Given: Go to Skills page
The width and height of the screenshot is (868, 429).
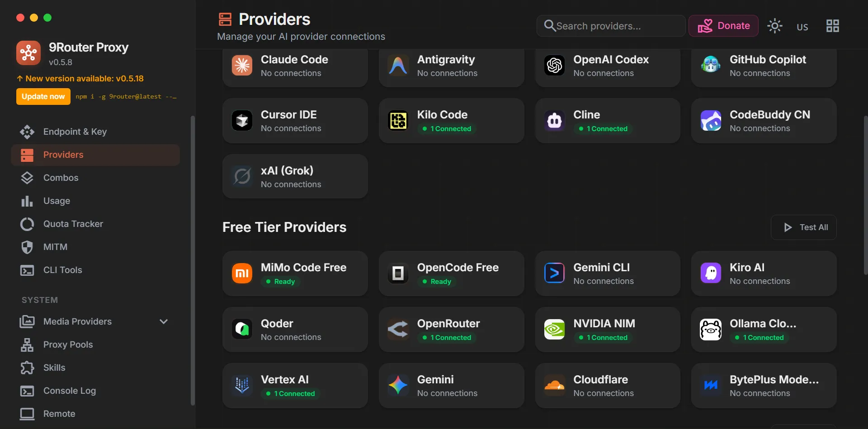Looking at the screenshot, I should [95, 368].
